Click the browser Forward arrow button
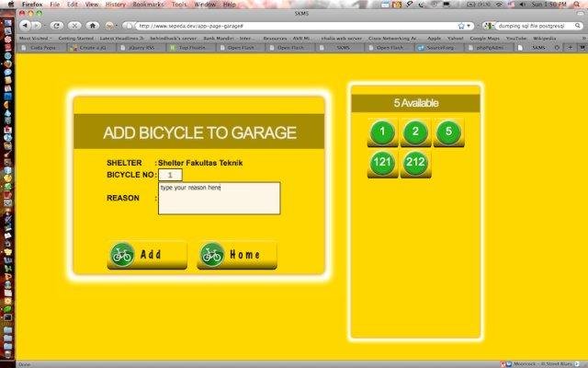The height and width of the screenshot is (368, 588). tap(37, 26)
